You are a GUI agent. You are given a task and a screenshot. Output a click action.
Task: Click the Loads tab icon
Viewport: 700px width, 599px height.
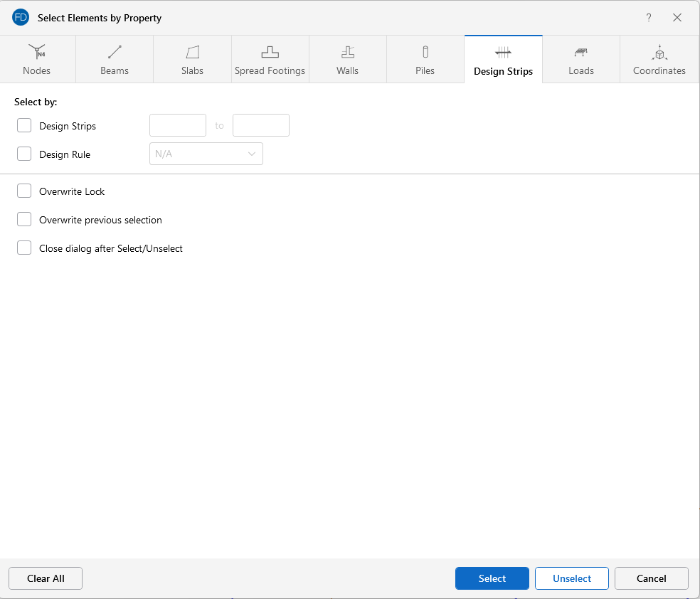click(x=580, y=52)
